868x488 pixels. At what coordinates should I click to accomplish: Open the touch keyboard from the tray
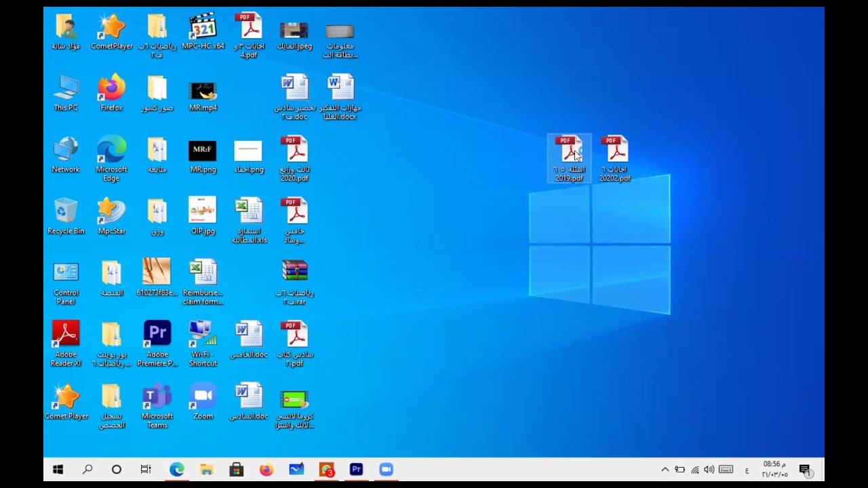pyautogui.click(x=726, y=470)
